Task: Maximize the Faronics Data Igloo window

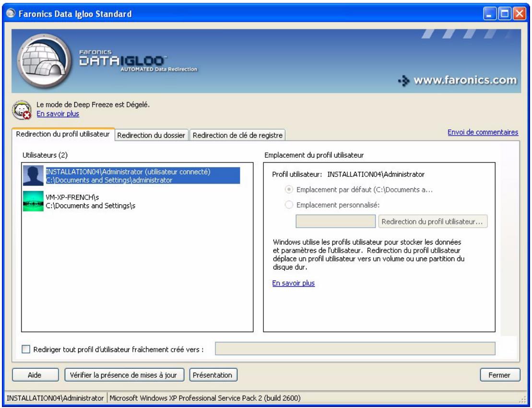Action: click(x=505, y=14)
